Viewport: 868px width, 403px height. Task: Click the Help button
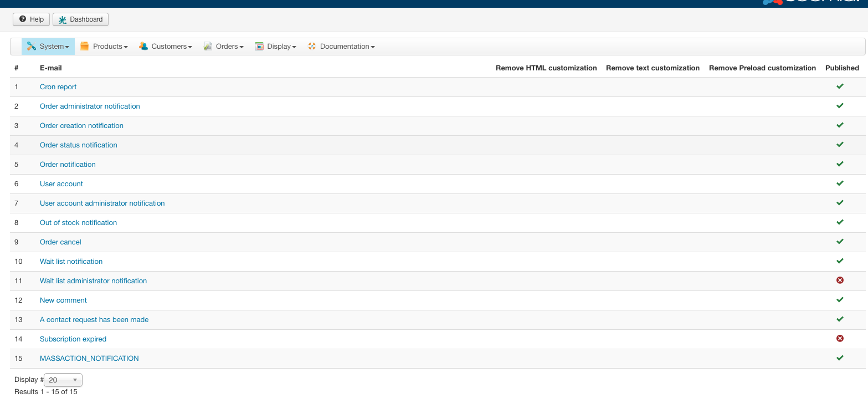[32, 19]
